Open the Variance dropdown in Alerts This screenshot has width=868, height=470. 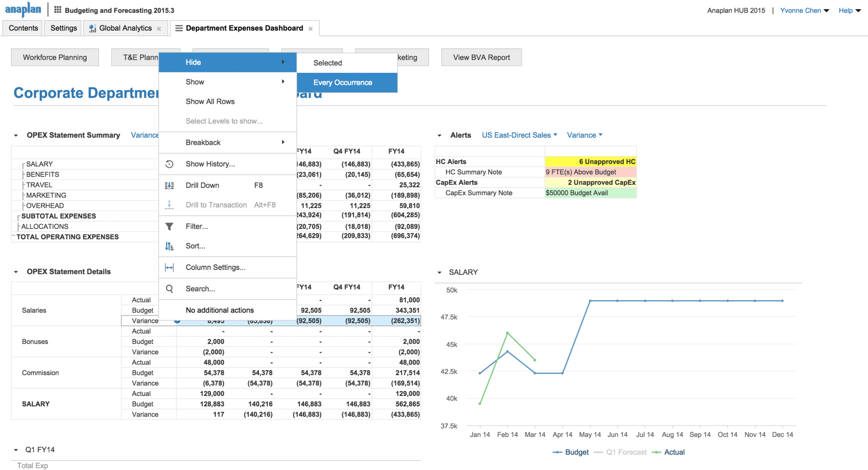tap(584, 135)
